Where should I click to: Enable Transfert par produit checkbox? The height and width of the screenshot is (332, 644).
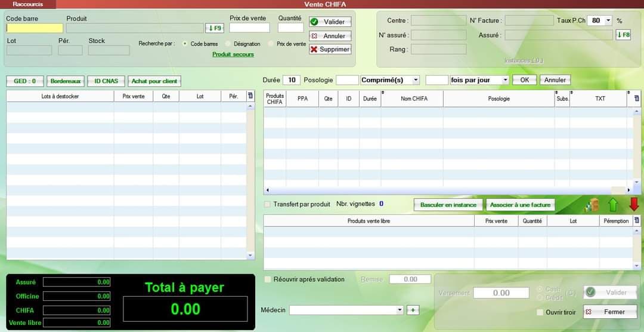(x=268, y=204)
